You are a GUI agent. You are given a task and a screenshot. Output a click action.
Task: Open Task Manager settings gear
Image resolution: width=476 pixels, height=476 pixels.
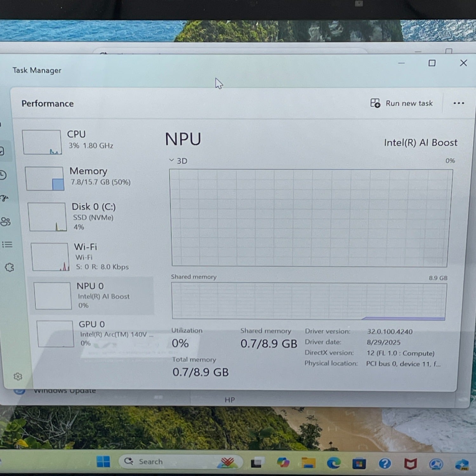[18, 376]
